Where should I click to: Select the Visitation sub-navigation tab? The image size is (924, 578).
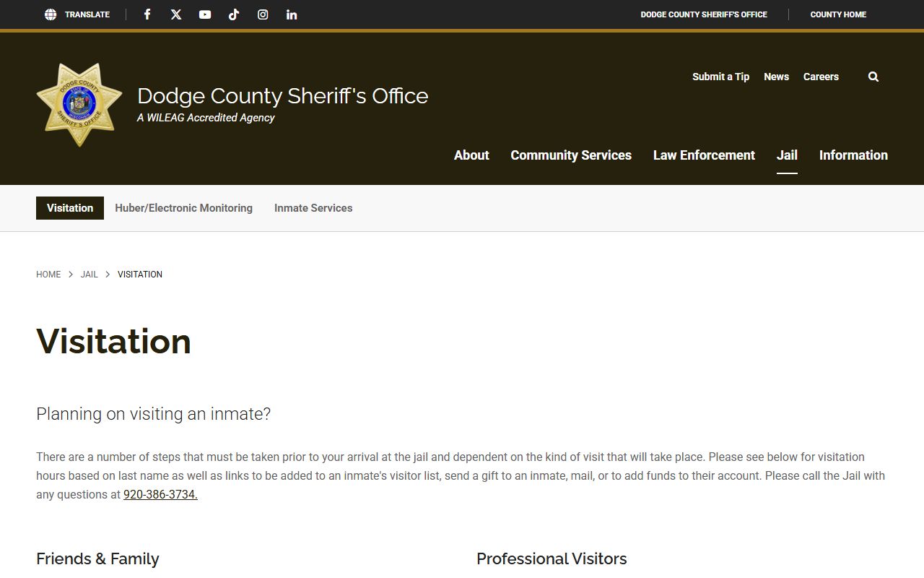point(70,208)
